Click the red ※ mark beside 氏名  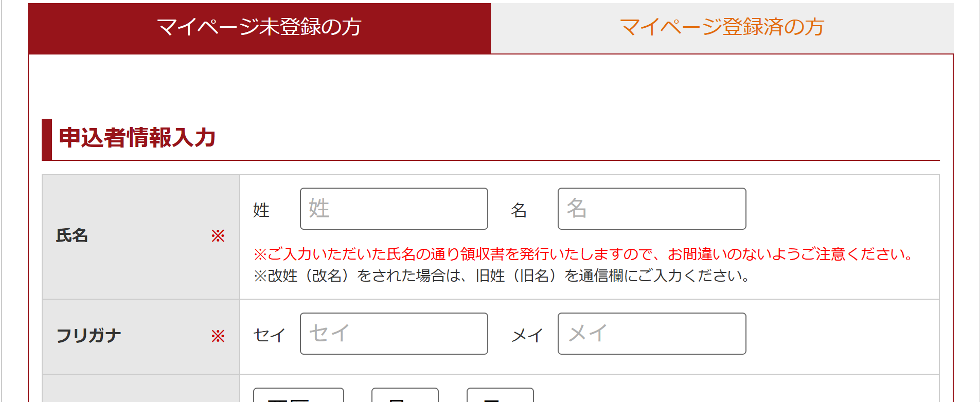click(x=218, y=236)
